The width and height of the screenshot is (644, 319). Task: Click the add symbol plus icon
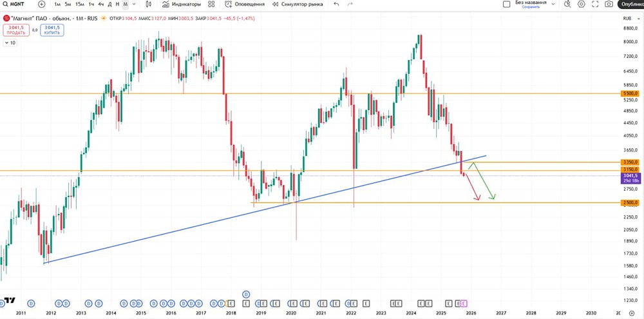pyautogui.click(x=41, y=4)
